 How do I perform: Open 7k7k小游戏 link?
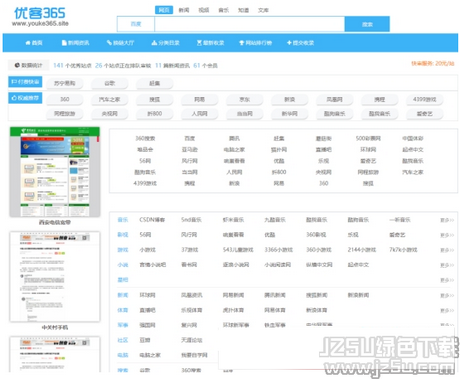(x=403, y=250)
